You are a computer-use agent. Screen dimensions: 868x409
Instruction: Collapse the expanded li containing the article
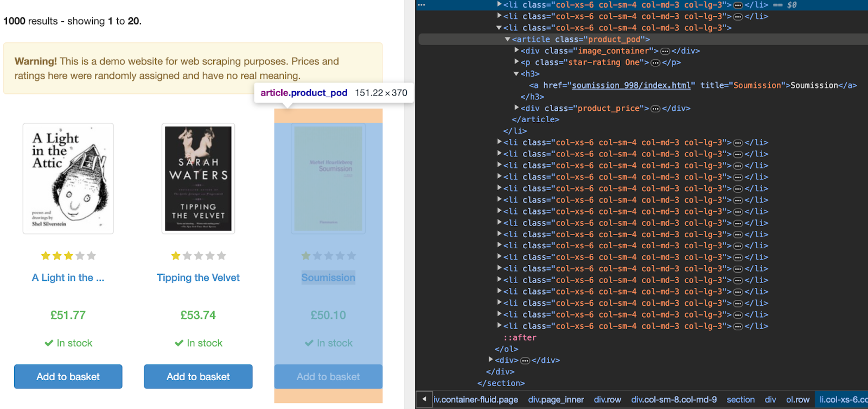pos(499,28)
